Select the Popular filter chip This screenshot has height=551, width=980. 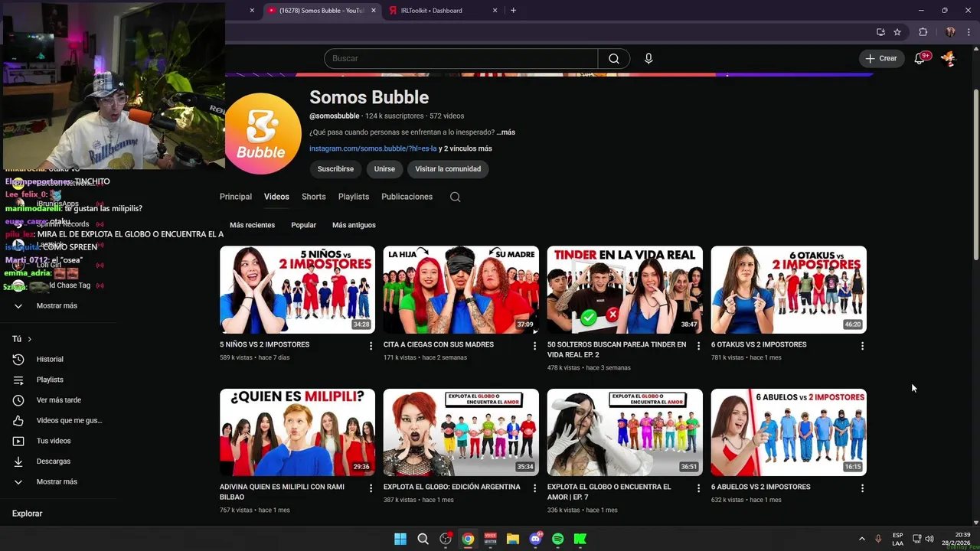303,225
